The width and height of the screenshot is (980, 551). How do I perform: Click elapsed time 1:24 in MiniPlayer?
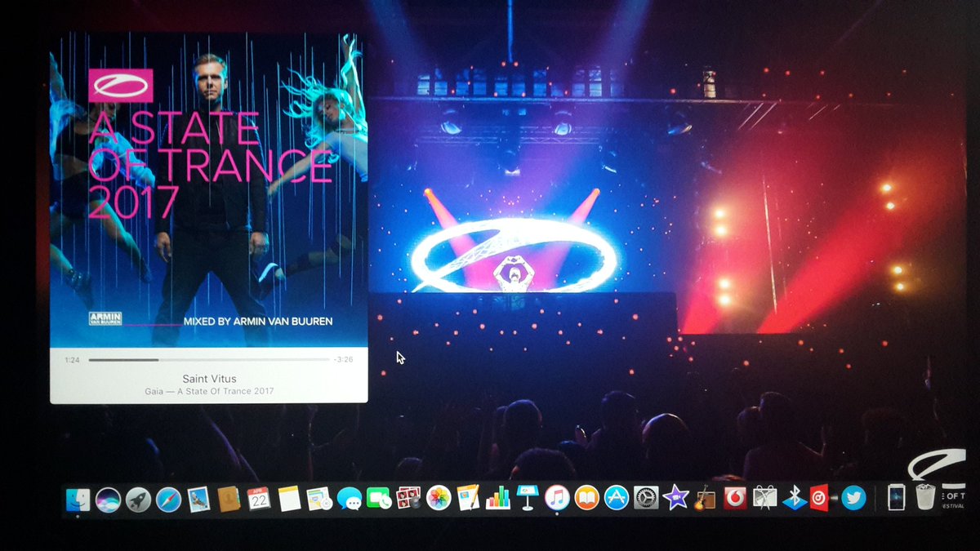(x=72, y=360)
